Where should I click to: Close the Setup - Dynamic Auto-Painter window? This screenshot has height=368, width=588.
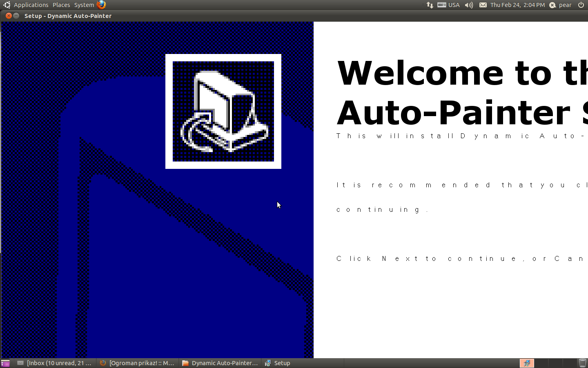pyautogui.click(x=9, y=16)
